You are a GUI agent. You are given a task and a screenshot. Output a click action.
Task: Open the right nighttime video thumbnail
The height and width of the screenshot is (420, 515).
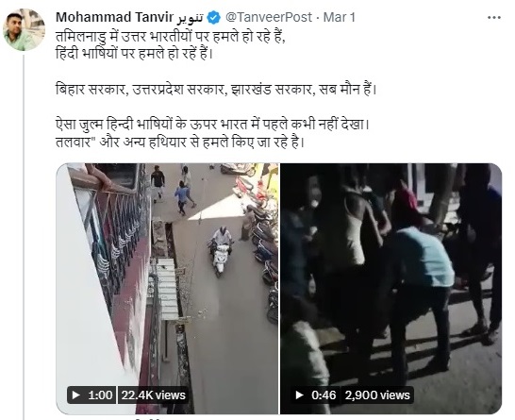point(390,288)
